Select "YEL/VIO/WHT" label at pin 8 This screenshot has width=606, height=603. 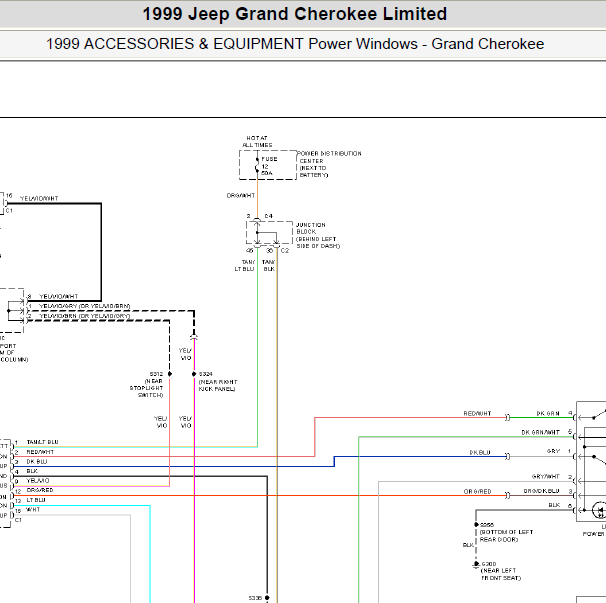59,296
